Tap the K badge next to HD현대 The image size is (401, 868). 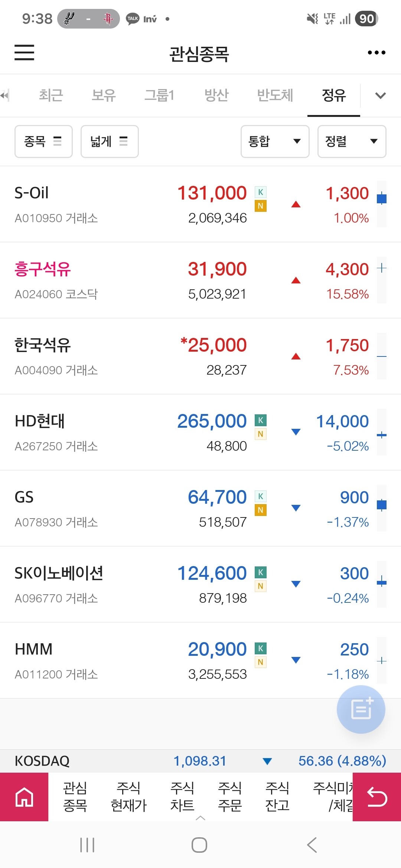[x=261, y=420]
